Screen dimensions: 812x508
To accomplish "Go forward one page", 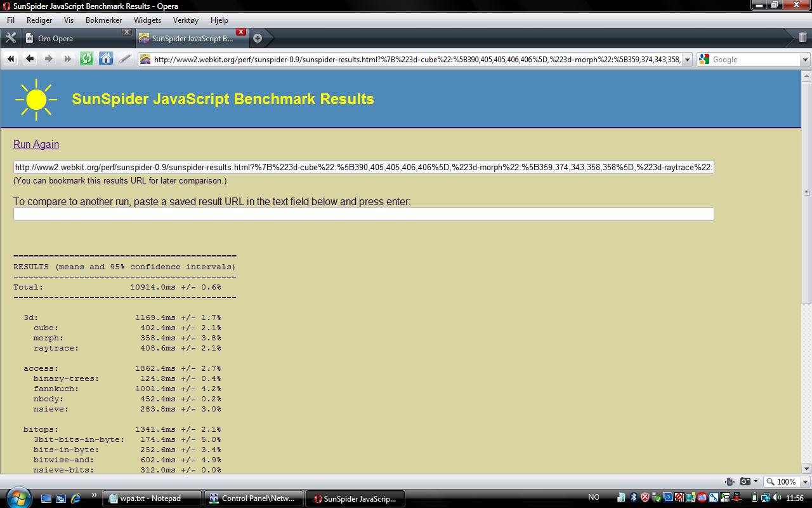I will point(49,59).
